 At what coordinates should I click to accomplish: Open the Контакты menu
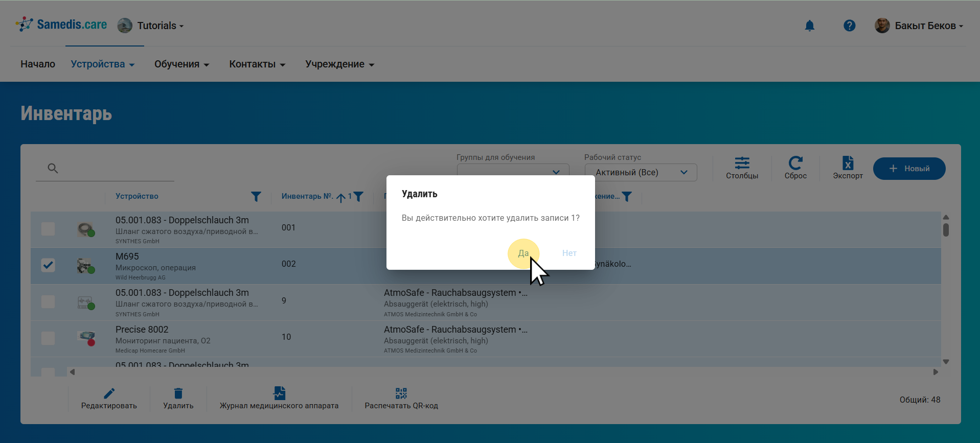[x=257, y=64]
